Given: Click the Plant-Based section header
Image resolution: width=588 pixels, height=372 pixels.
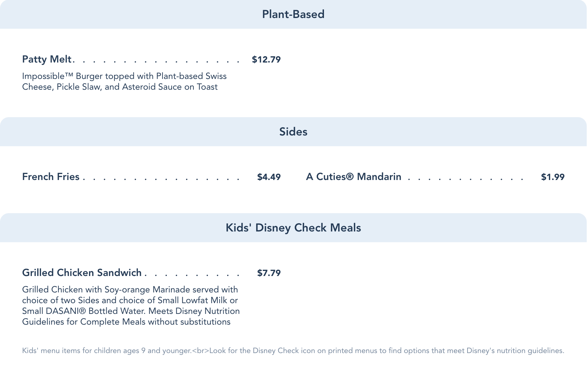Looking at the screenshot, I should pos(293,15).
